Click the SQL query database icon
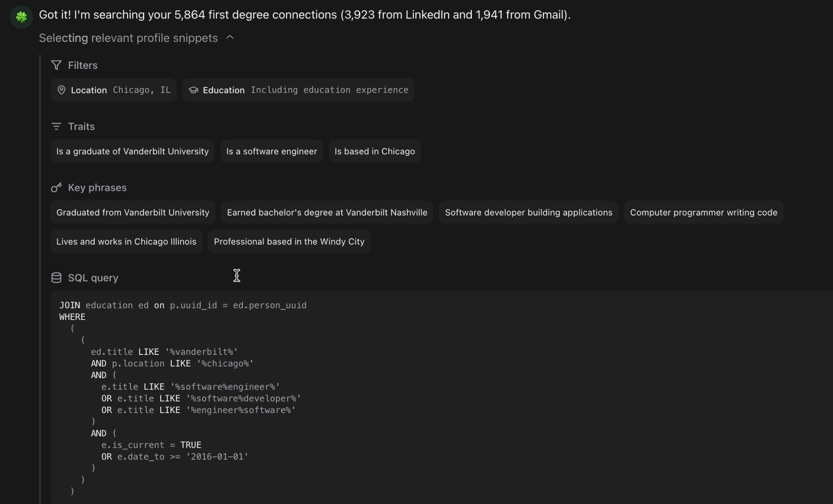 pyautogui.click(x=56, y=278)
